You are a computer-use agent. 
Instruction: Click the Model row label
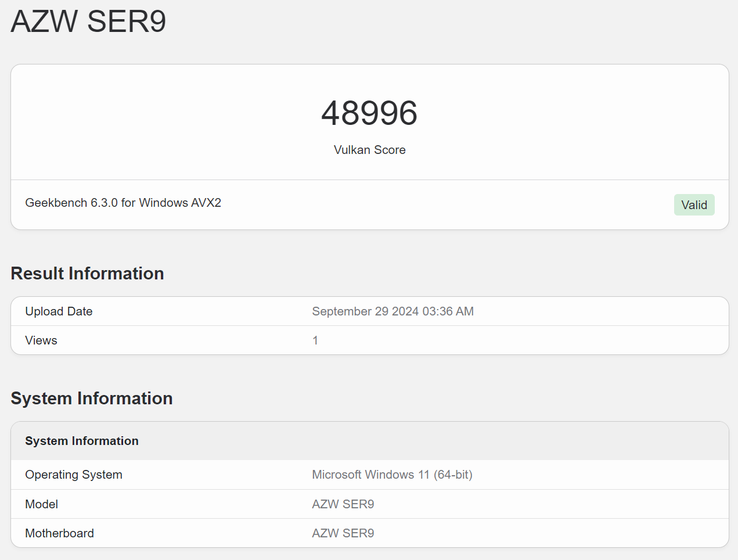(42, 504)
